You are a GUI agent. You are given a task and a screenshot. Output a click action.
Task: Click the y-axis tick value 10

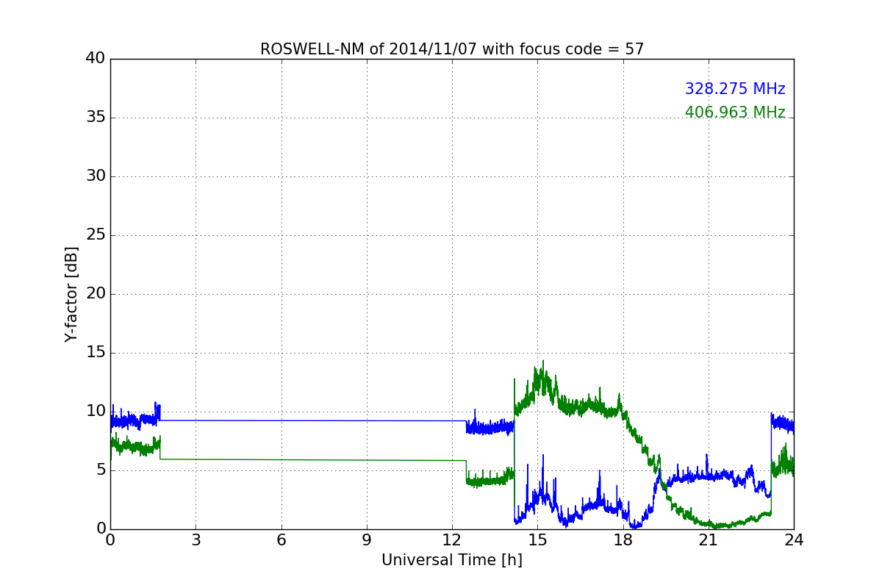click(x=96, y=412)
